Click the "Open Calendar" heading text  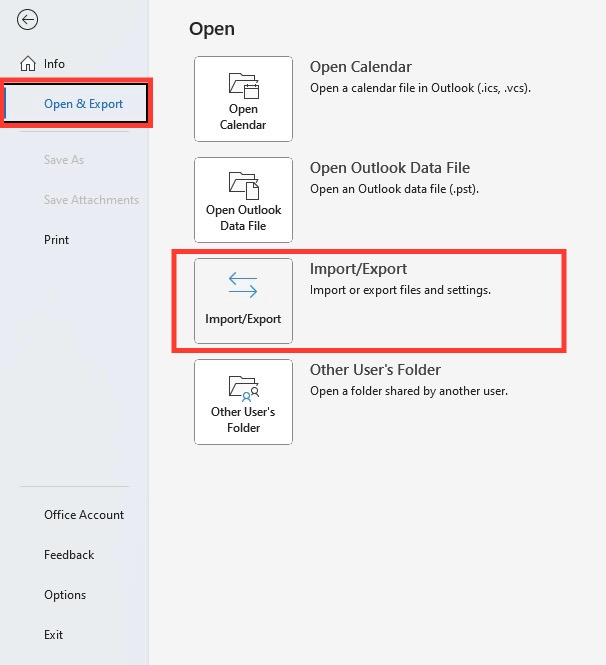pyautogui.click(x=360, y=67)
